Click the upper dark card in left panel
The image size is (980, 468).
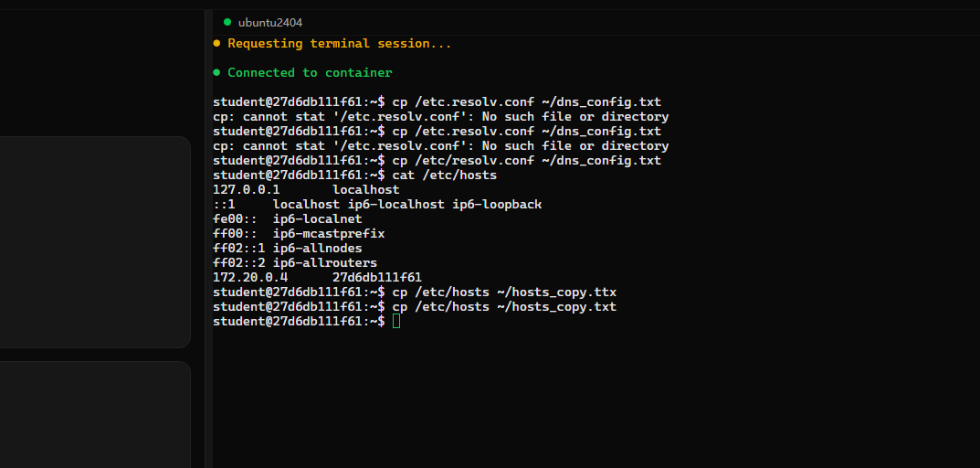coord(95,242)
